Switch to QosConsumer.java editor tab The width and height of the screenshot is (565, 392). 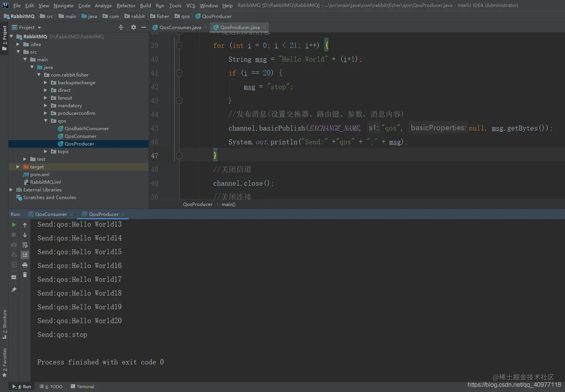coord(180,27)
